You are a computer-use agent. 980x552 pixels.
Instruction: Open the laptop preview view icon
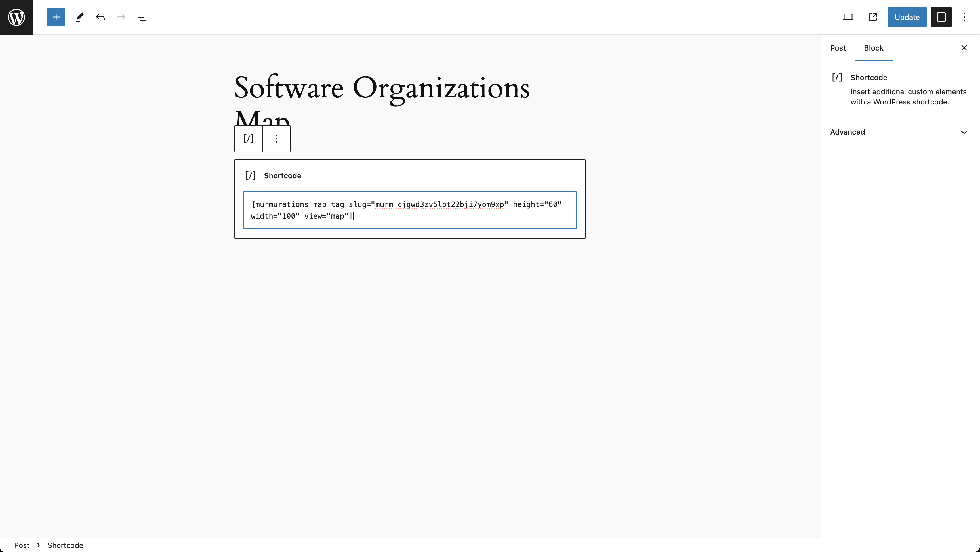847,17
